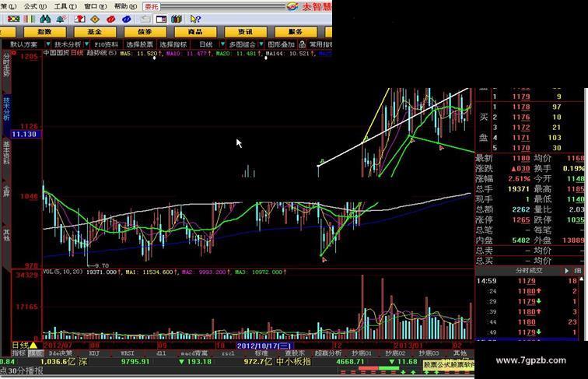
Task: Click the yellow diamond toolbar icon
Action: pos(95,19)
